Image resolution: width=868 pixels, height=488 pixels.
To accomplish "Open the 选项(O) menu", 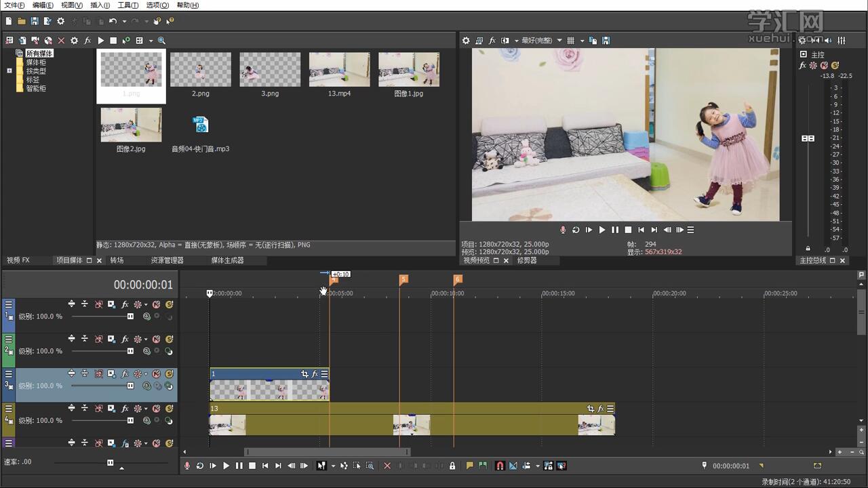I will pyautogui.click(x=157, y=5).
